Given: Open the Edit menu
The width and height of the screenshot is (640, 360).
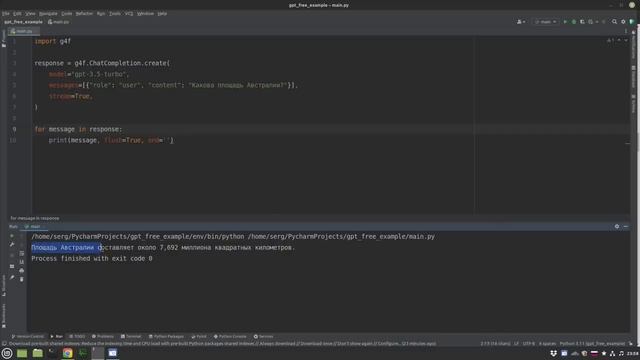Looking at the screenshot, I should [17, 13].
